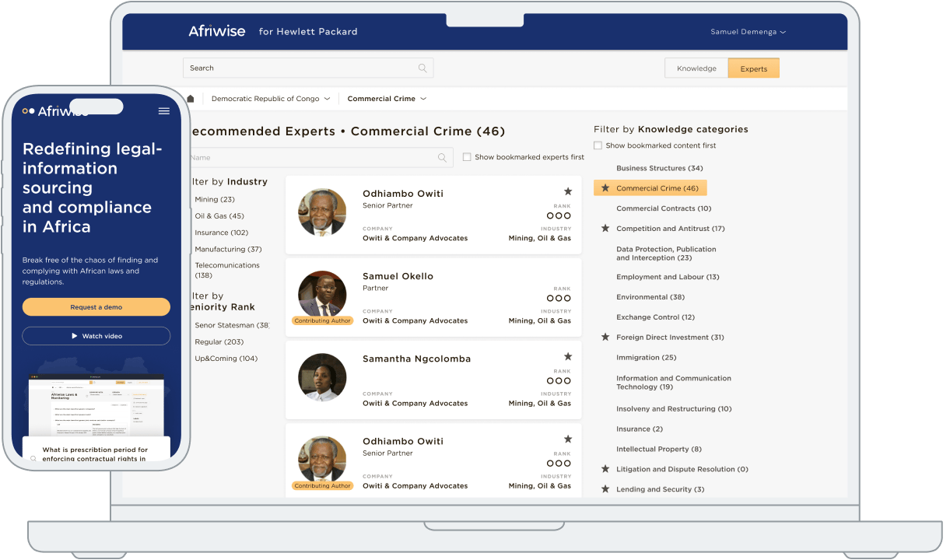Filter by seniority Regular (203)
950x560 pixels.
tap(219, 342)
